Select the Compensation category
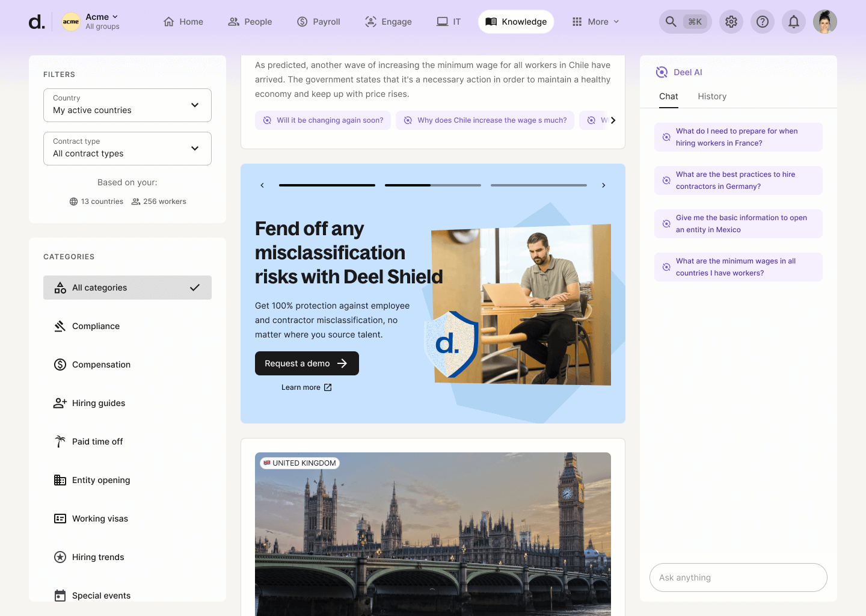 tap(101, 364)
